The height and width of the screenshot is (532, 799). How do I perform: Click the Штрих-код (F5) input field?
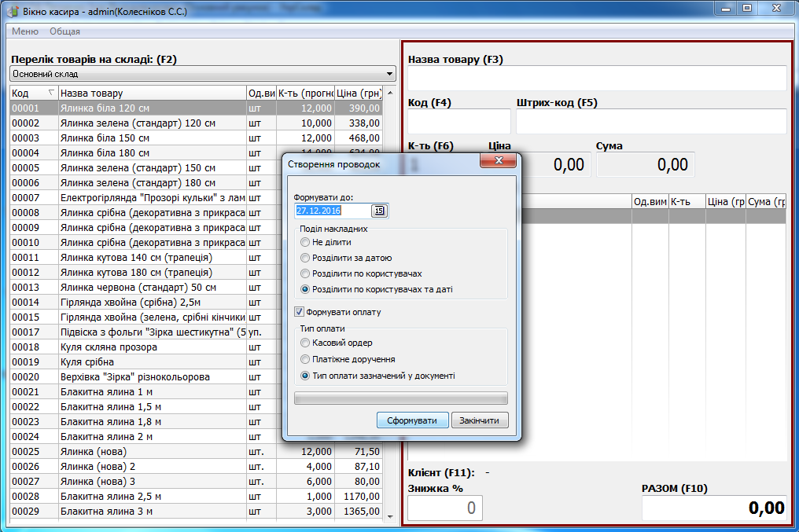coord(650,122)
